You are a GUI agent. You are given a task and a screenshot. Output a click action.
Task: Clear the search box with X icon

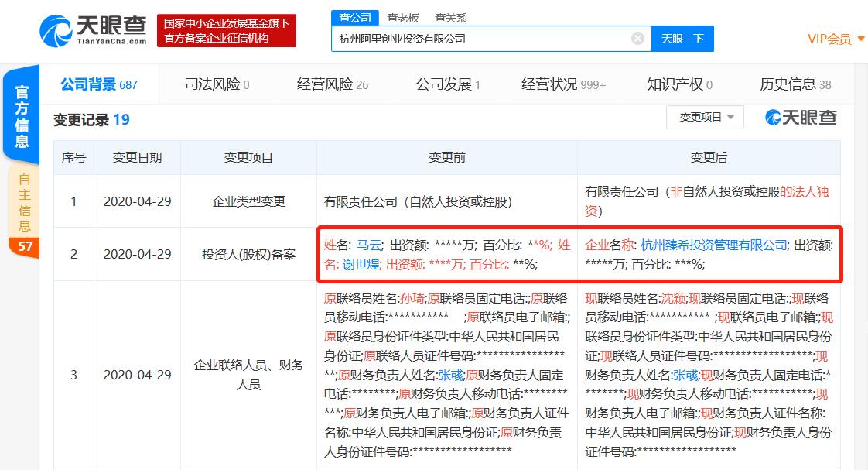pyautogui.click(x=637, y=38)
